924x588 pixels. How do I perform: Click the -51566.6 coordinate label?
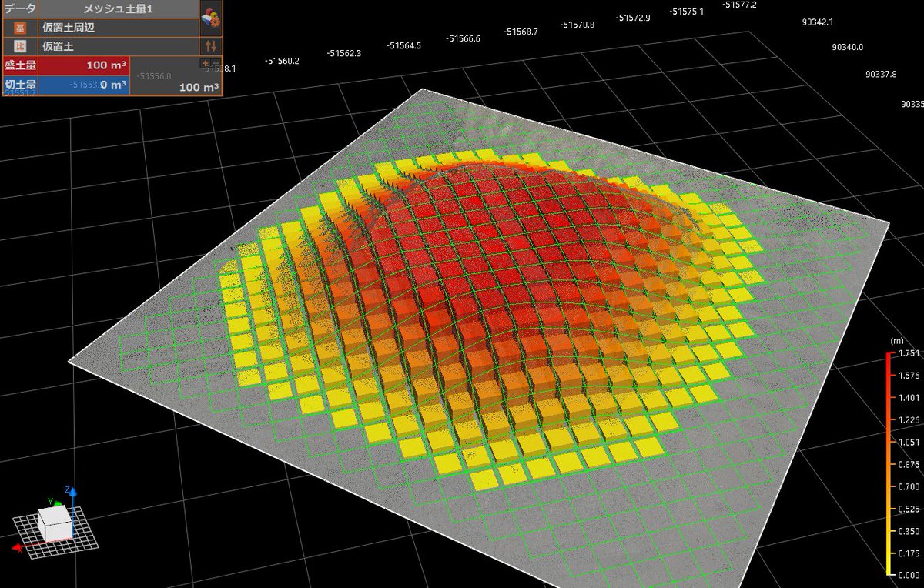464,38
